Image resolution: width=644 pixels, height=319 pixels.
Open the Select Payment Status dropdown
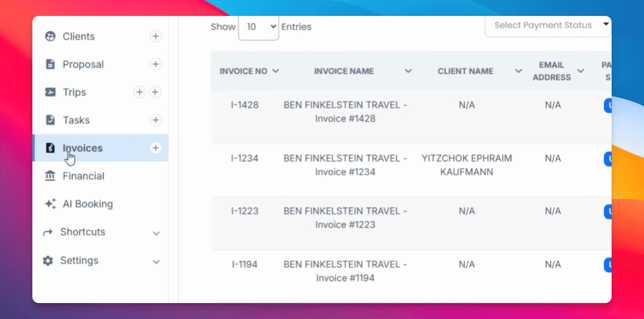[x=548, y=26]
